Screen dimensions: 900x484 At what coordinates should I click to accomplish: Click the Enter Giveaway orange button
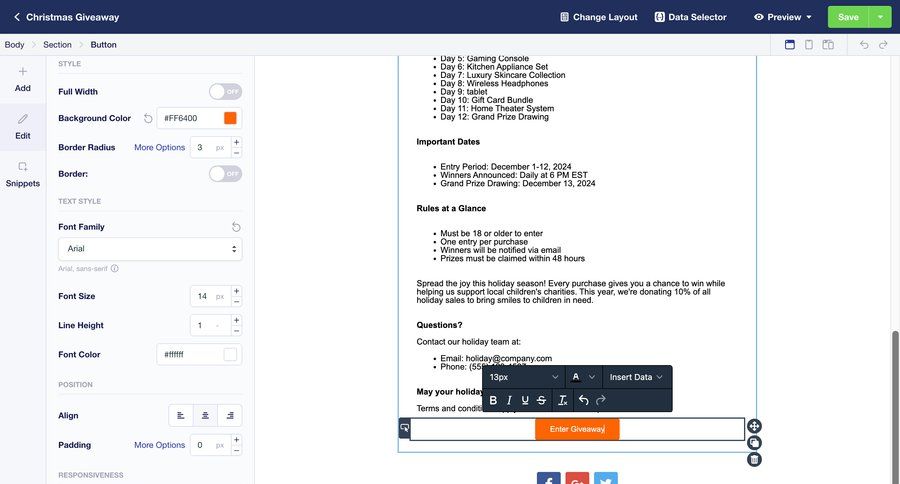tap(577, 429)
